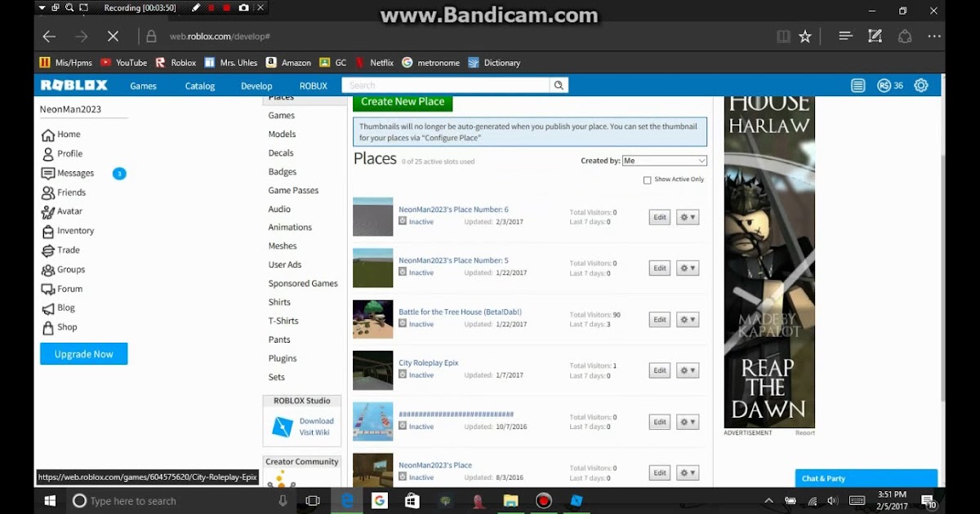Click the Roblox search field
The image size is (980, 514).
coord(446,85)
